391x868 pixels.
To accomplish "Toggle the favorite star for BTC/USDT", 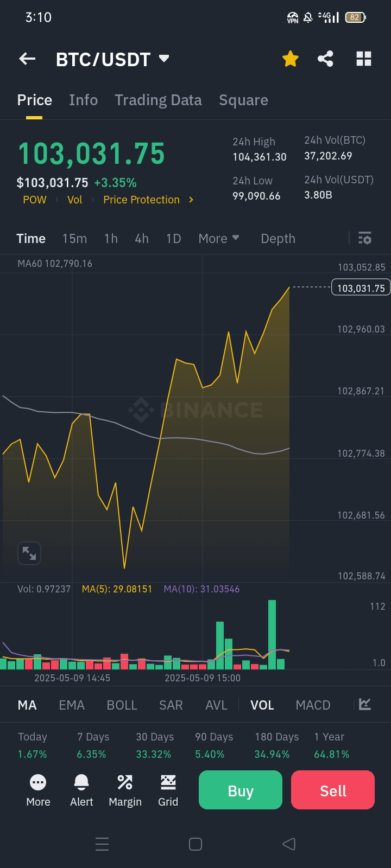I will [291, 59].
